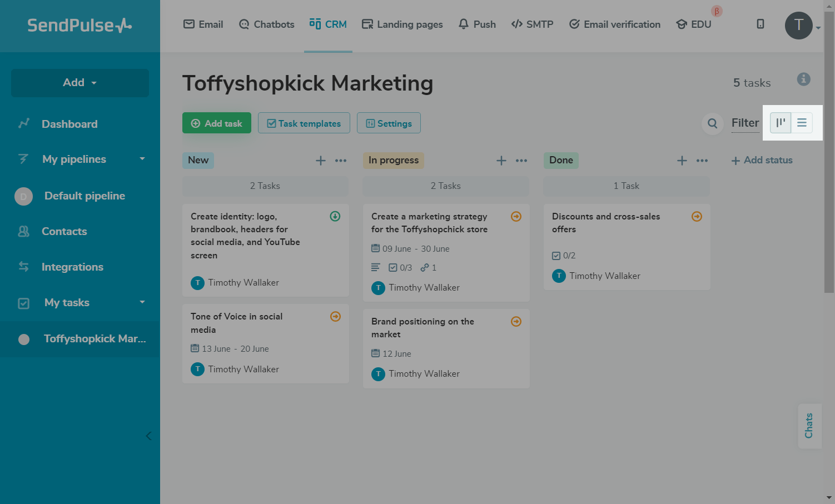Click the checklist 0/2 indicator on Discounts task

pyautogui.click(x=564, y=256)
